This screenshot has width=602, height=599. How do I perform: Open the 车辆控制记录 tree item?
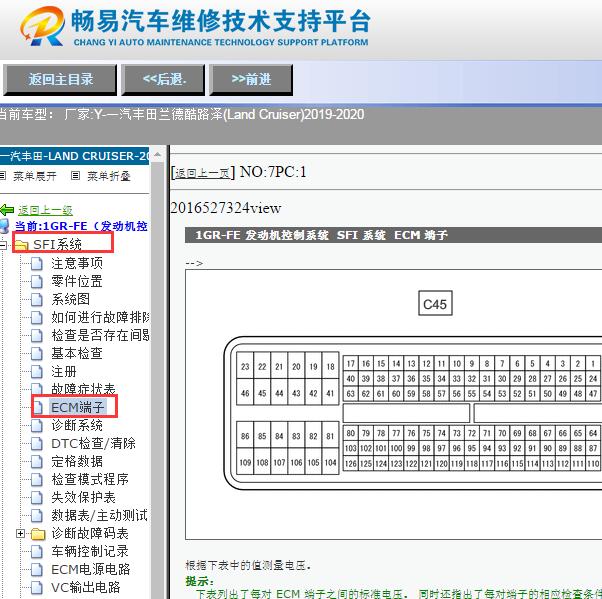pyautogui.click(x=90, y=552)
